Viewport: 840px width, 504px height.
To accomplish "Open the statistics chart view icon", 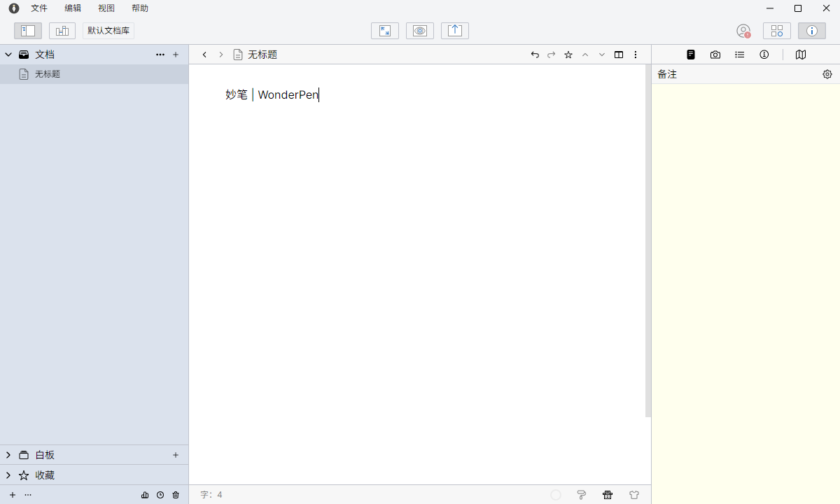I will 62,31.
